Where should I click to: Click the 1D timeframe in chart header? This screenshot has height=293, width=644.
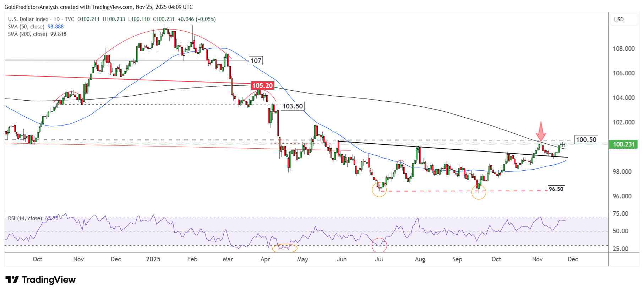pos(56,19)
